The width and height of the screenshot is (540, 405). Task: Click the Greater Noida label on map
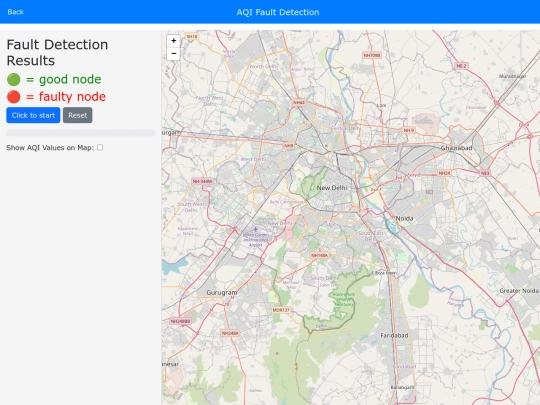519,291
